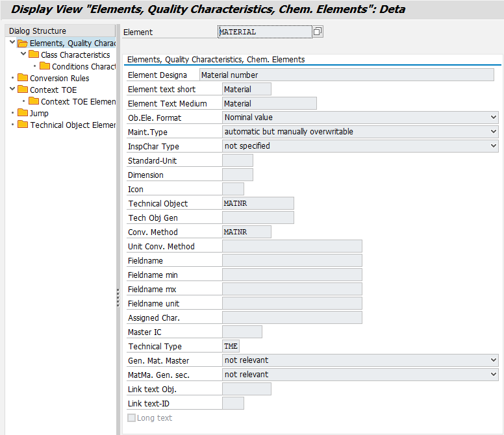Viewport: 504px width, 435px height.
Task: Click the Element field showing MATERIAL
Action: 264,32
